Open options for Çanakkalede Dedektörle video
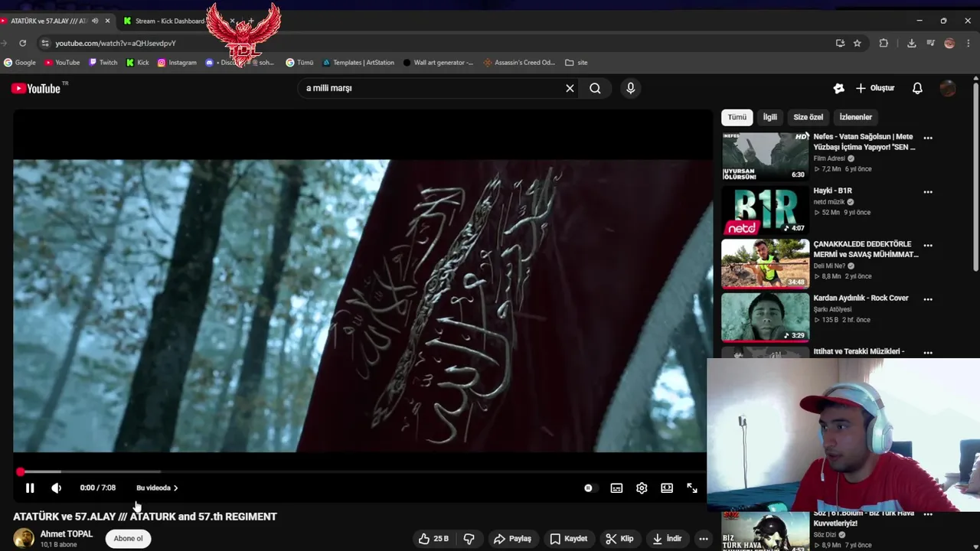Image resolution: width=980 pixels, height=551 pixels. click(928, 245)
